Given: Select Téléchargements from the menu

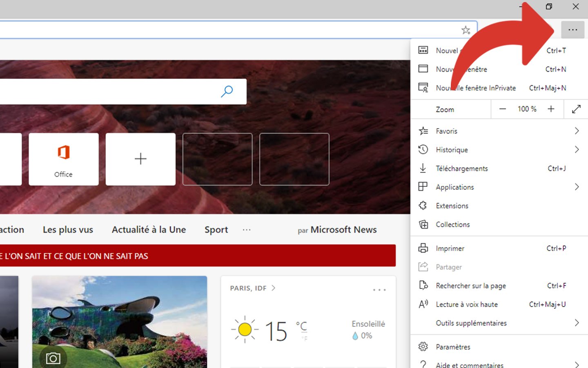Looking at the screenshot, I should point(462,168).
